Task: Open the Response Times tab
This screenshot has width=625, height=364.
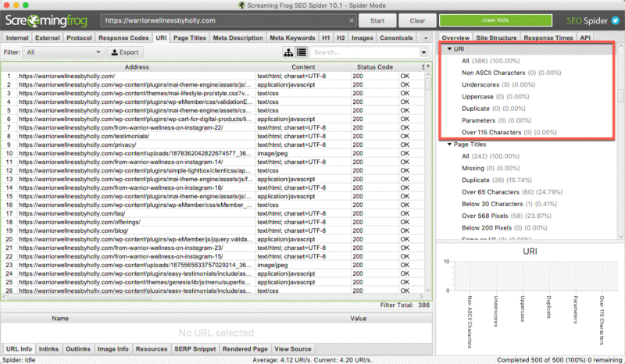Action: coord(548,37)
